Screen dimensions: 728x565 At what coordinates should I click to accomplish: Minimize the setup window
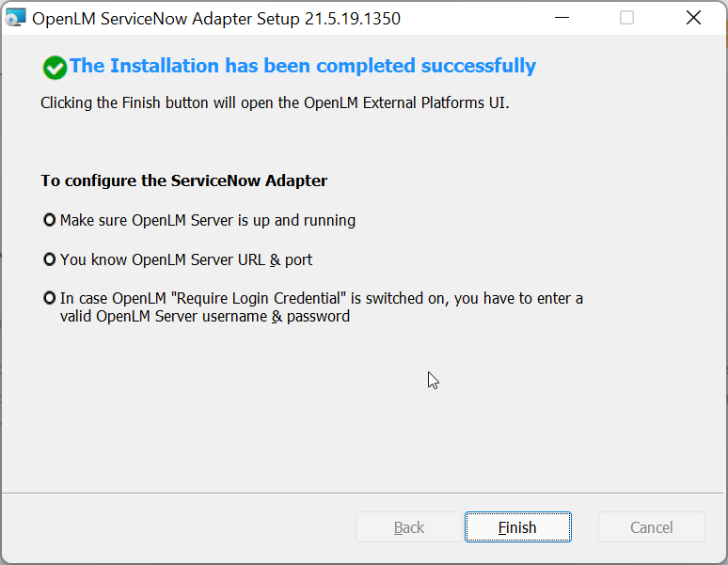pyautogui.click(x=562, y=18)
